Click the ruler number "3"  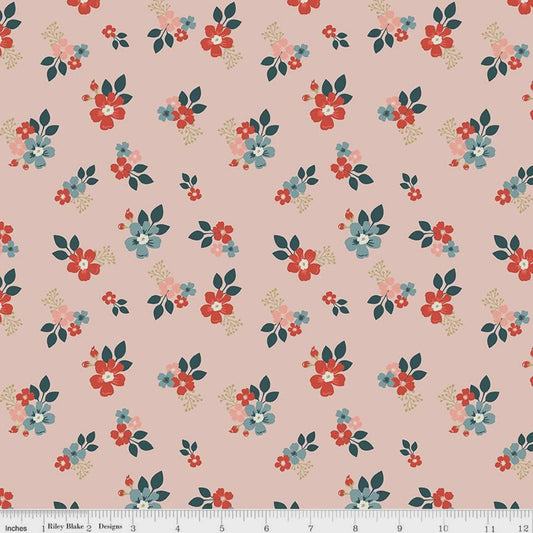[x=133, y=528]
